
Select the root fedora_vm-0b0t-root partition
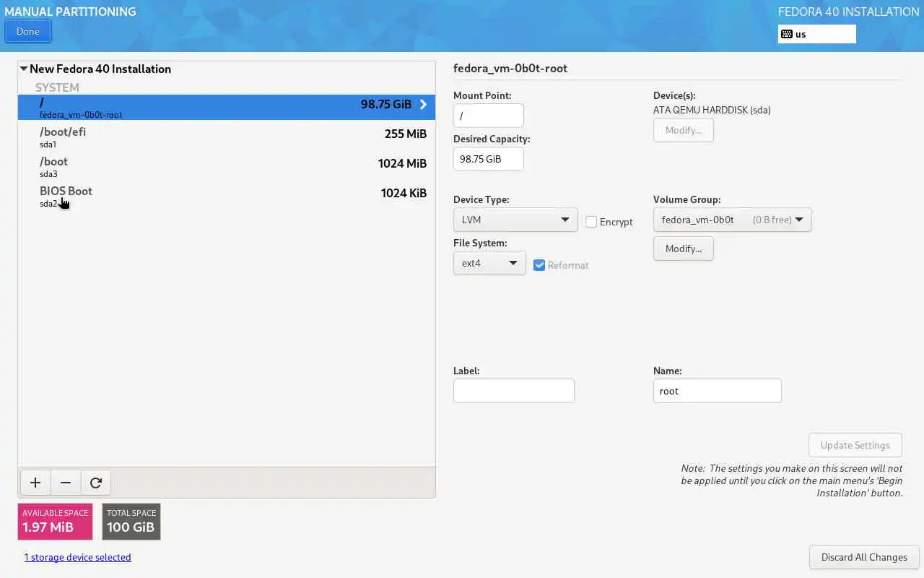point(227,107)
